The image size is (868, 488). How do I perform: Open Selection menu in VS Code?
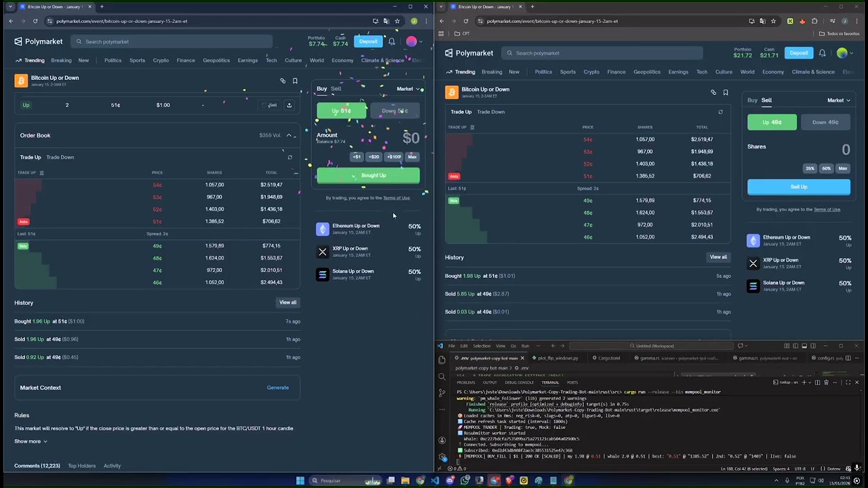pos(481,346)
